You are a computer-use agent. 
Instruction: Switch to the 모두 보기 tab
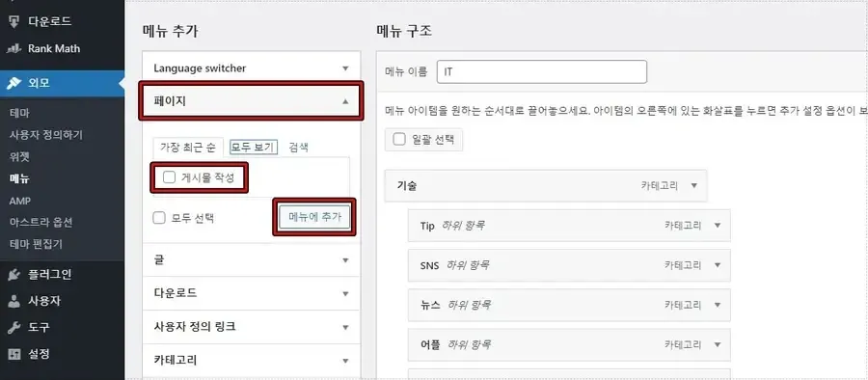[x=253, y=147]
